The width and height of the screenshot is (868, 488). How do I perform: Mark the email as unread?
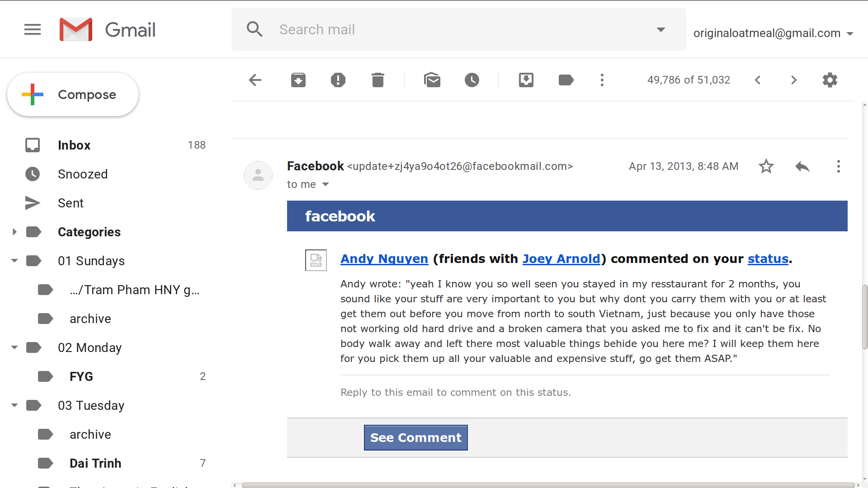pos(432,80)
